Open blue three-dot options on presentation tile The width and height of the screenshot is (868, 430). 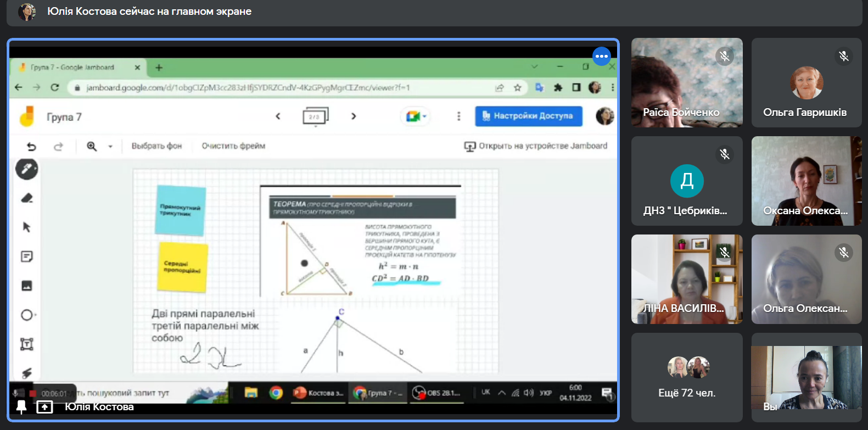pyautogui.click(x=602, y=56)
